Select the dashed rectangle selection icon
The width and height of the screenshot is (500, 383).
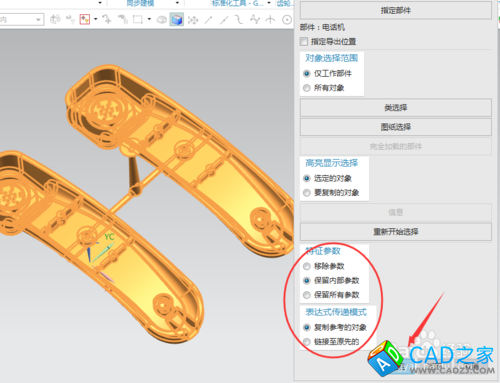[x=138, y=19]
